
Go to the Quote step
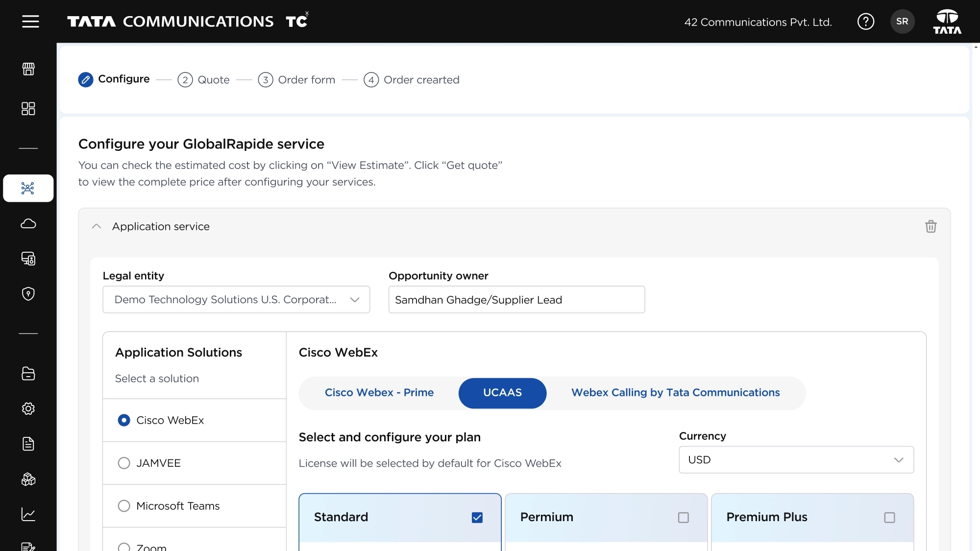tap(204, 80)
